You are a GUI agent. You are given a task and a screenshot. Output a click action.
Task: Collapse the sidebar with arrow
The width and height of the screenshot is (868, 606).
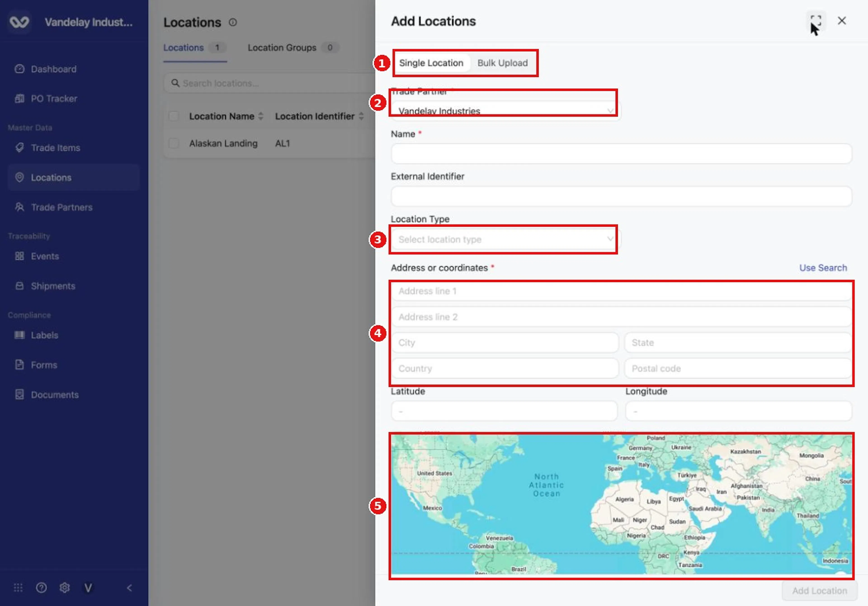click(129, 588)
